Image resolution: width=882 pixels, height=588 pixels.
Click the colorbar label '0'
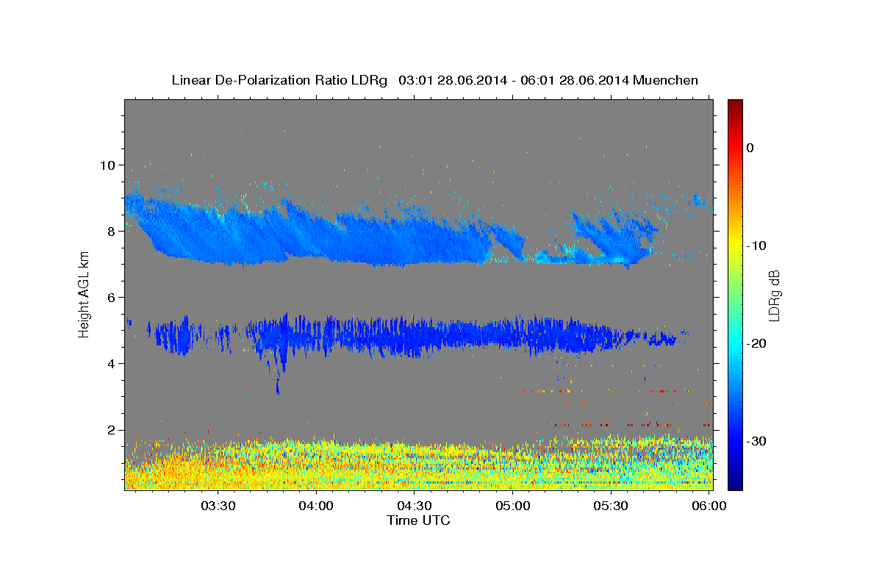pyautogui.click(x=750, y=148)
